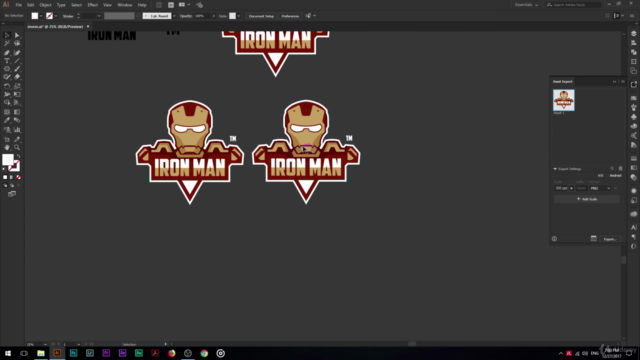Open the arrange documents dropdown
This screenshot has height=360, width=640.
coord(184,5)
